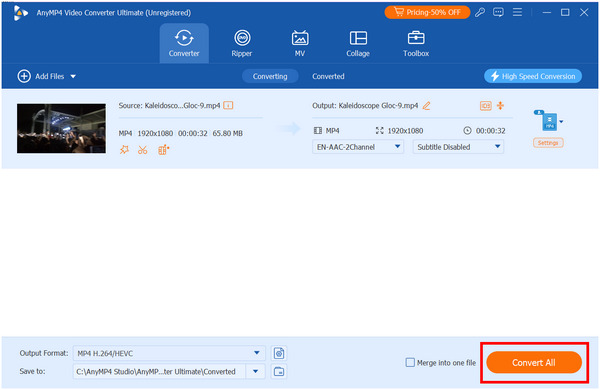The image size is (600, 390).
Task: Open the Cut scissors tool
Action: point(143,150)
